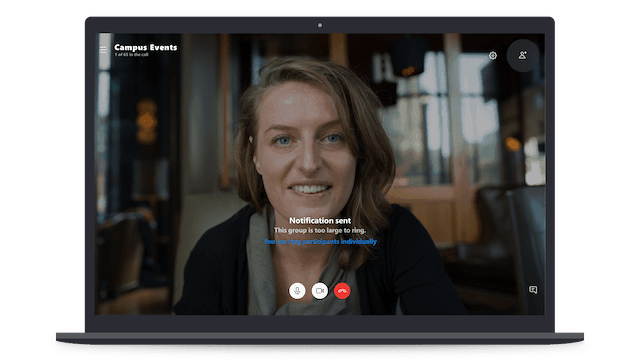The image size is (640, 360).
Task: Open the chat conversation icon
Action: [x=533, y=290]
